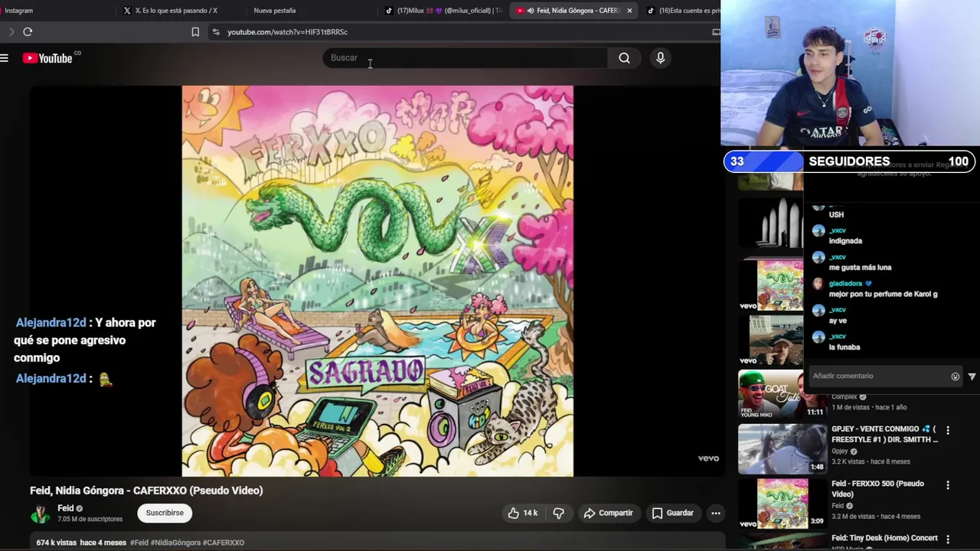This screenshot has width=980, height=551.
Task: Focus the Buscar search field
Action: (x=465, y=58)
